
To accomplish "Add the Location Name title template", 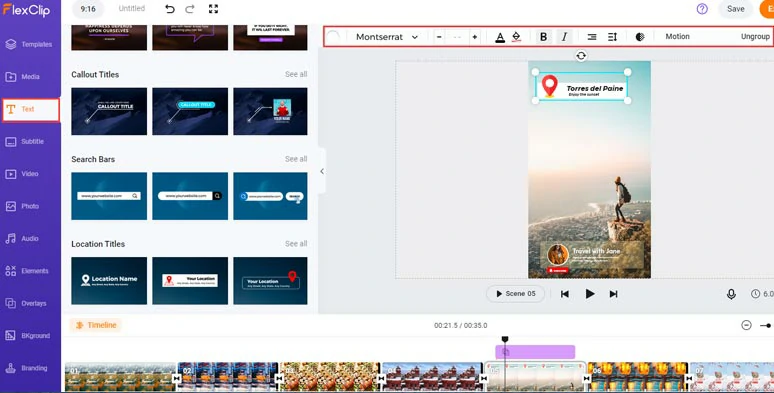I will pos(109,281).
